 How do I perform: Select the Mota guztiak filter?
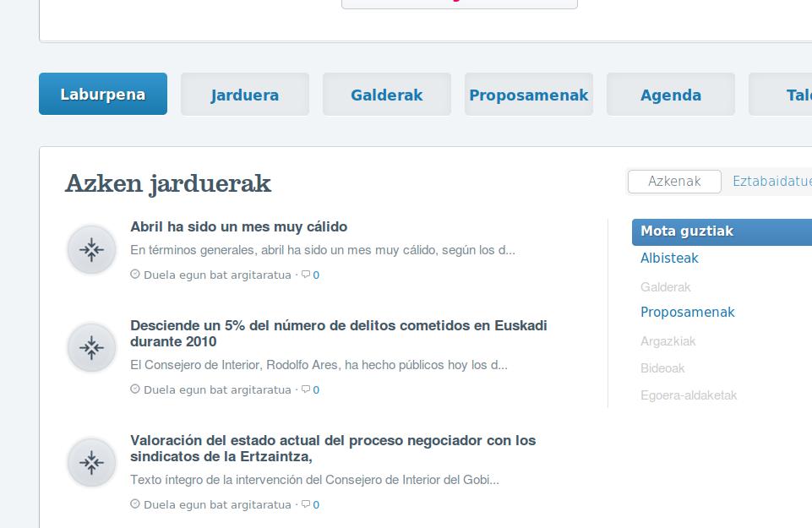[687, 231]
